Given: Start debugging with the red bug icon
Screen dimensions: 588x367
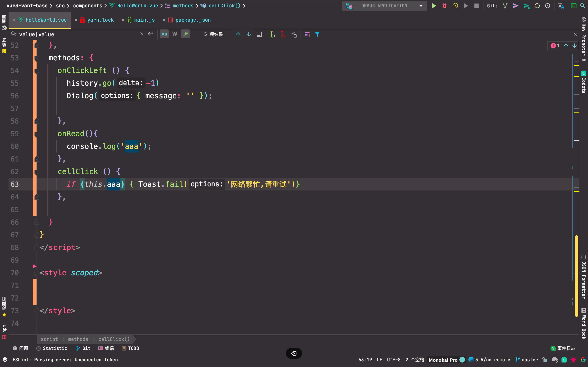Looking at the screenshot, I should 444,6.
